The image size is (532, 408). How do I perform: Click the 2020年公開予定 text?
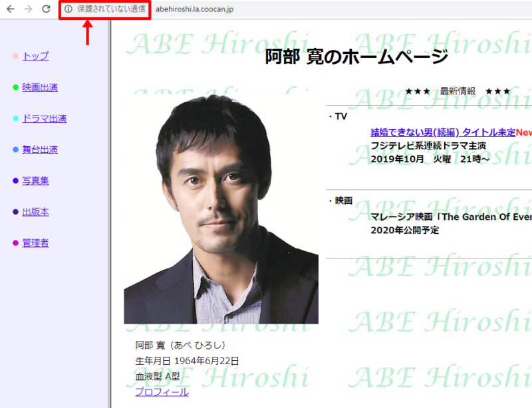pyautogui.click(x=405, y=231)
